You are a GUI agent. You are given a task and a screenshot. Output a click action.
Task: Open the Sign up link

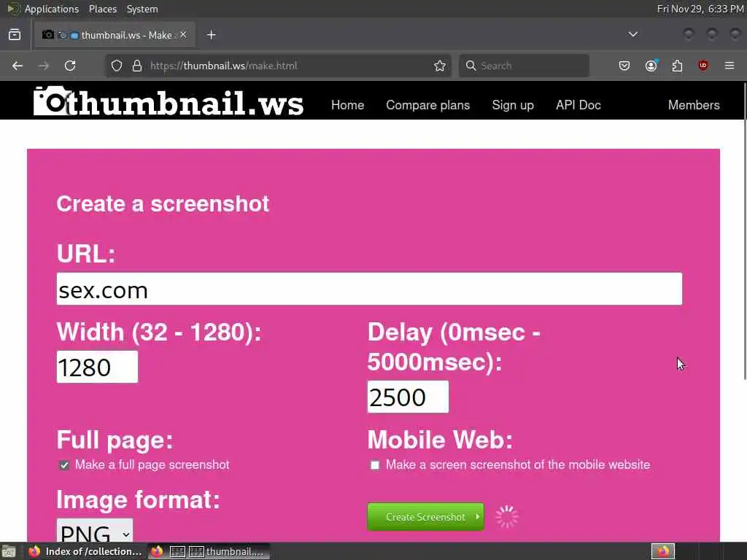click(x=513, y=105)
